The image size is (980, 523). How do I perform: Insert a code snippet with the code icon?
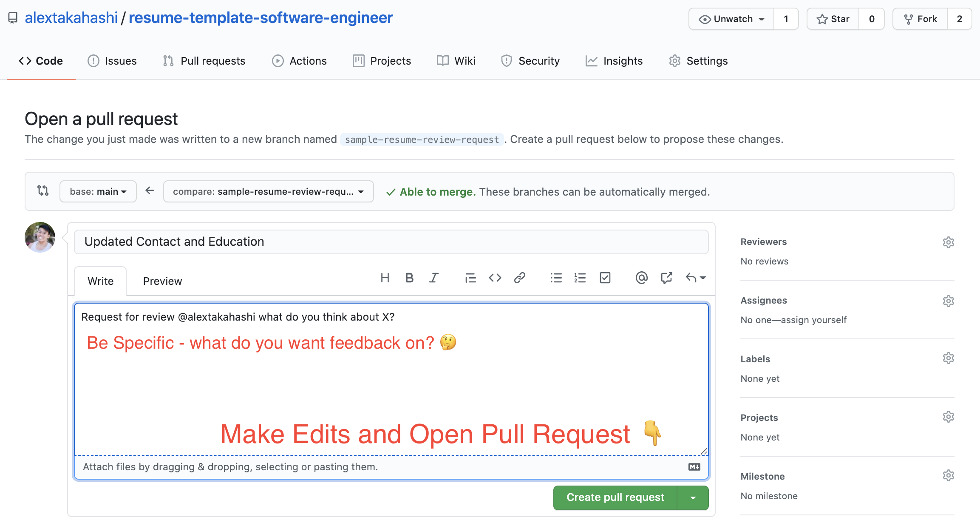pos(495,278)
